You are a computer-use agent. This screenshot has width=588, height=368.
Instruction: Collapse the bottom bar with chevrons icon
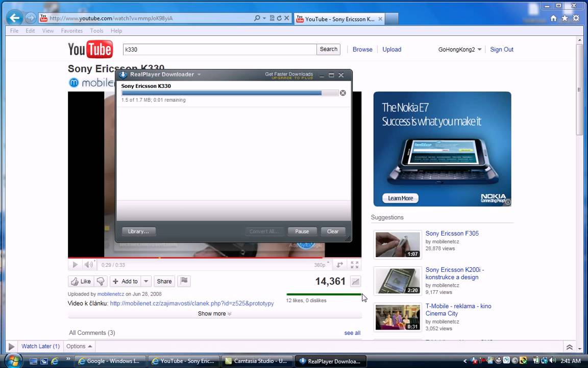[x=569, y=347]
